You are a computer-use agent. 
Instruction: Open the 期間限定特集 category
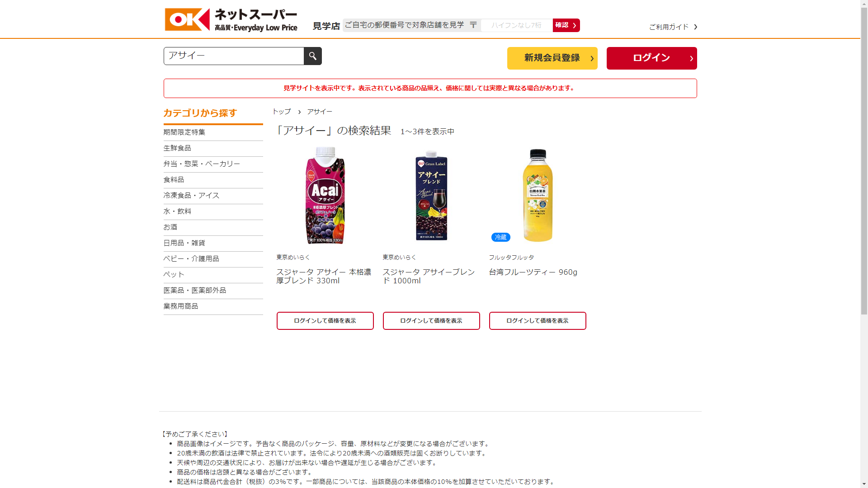click(x=213, y=132)
